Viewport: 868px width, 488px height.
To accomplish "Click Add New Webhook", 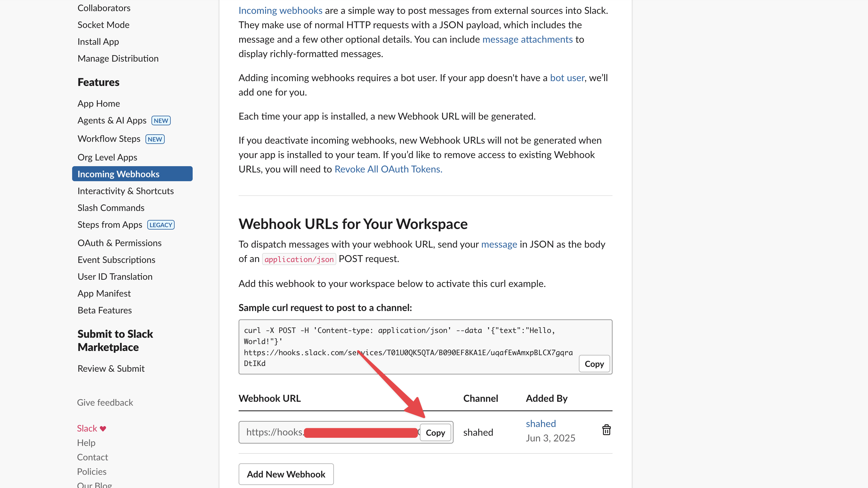I will [286, 474].
